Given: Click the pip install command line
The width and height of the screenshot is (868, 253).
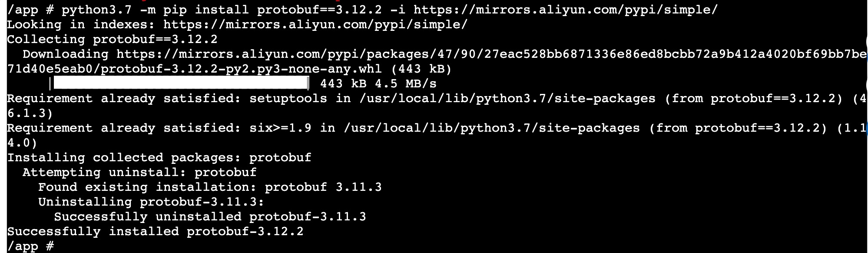Looking at the screenshot, I should pos(362,10).
